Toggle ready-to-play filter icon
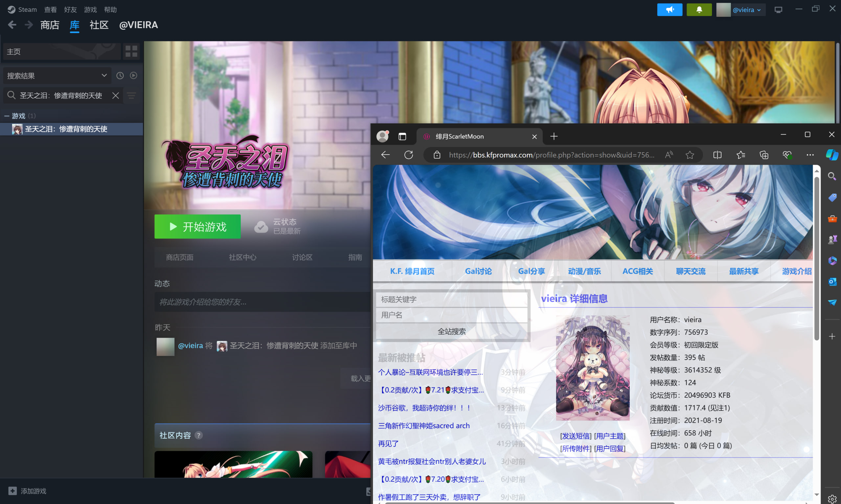The height and width of the screenshot is (504, 841). coord(134,75)
